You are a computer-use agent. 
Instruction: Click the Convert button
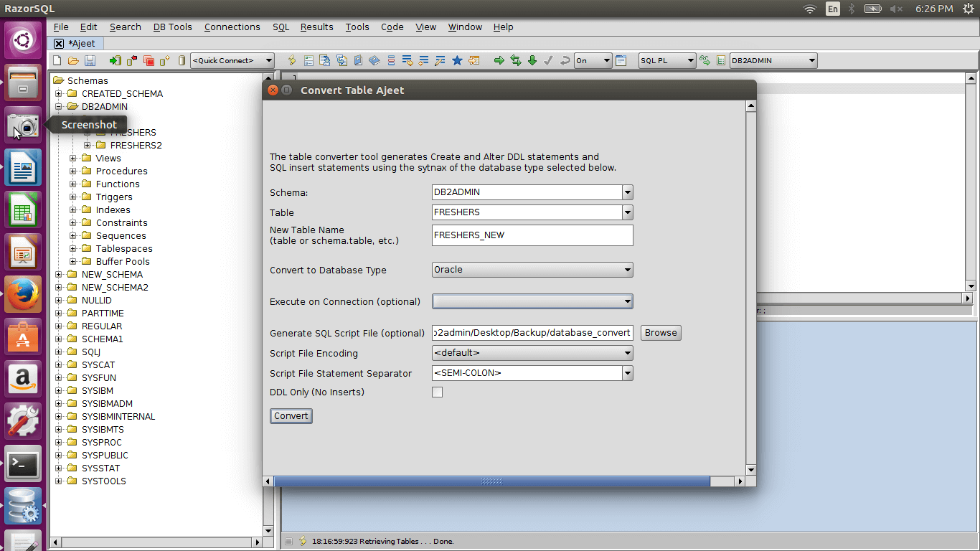(x=291, y=416)
